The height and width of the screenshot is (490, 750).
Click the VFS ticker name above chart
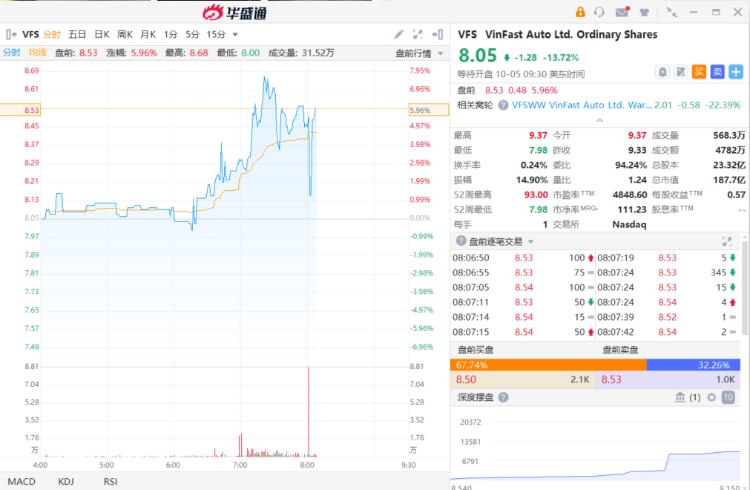pyautogui.click(x=31, y=34)
